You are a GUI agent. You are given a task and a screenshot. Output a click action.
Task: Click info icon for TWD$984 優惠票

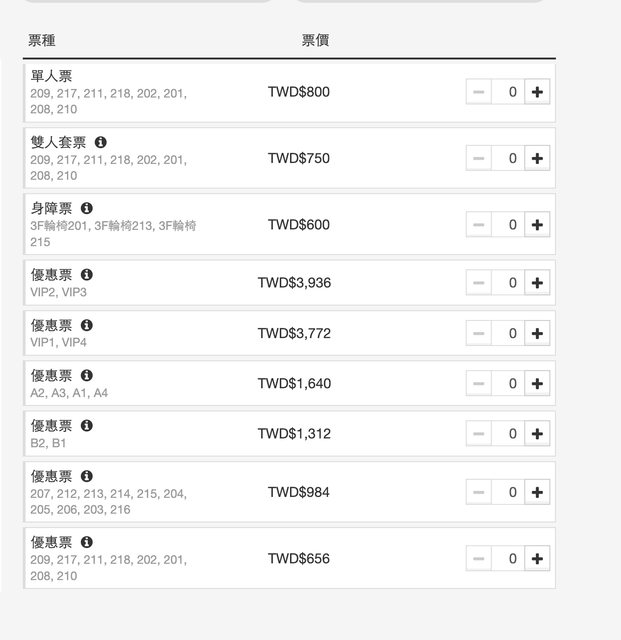coord(87,477)
